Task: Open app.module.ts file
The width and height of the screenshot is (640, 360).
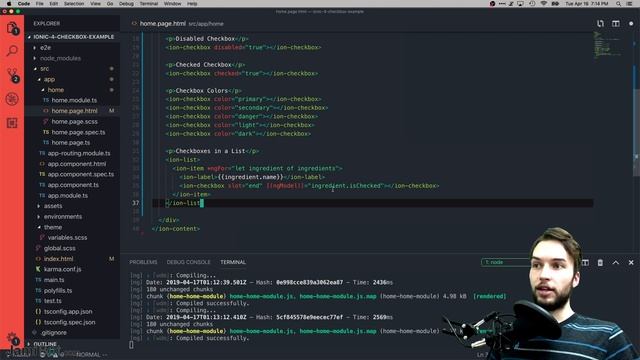Action: (67, 196)
